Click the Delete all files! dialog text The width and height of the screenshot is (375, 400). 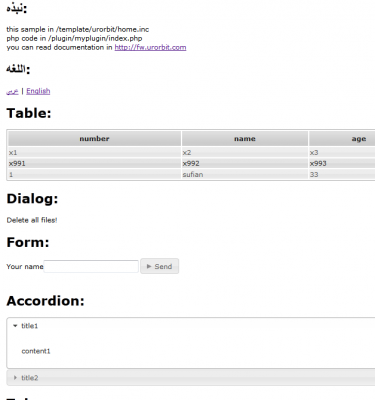point(32,220)
